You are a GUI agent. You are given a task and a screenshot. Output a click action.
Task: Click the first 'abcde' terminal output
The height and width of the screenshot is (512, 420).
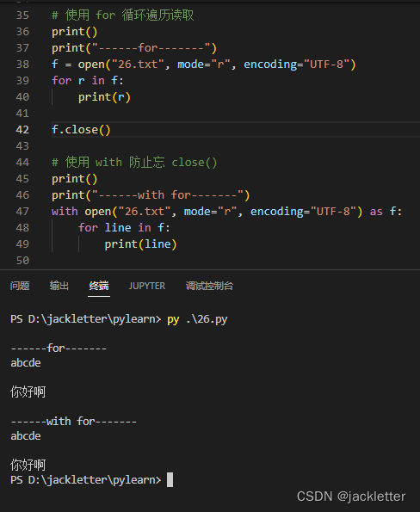pos(26,363)
